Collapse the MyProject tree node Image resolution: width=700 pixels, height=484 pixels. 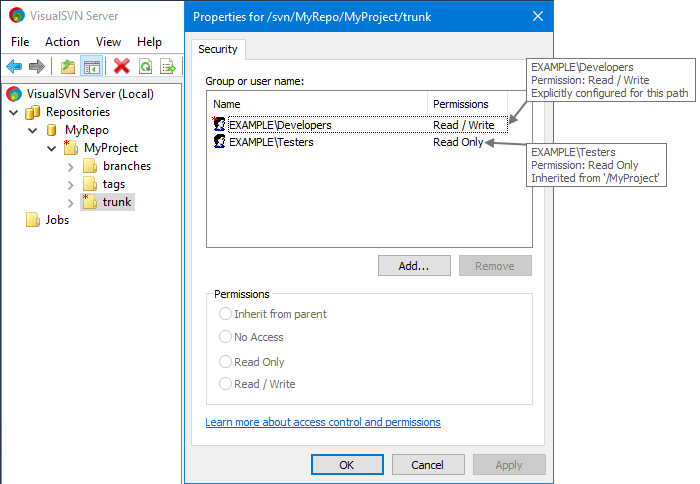52,149
